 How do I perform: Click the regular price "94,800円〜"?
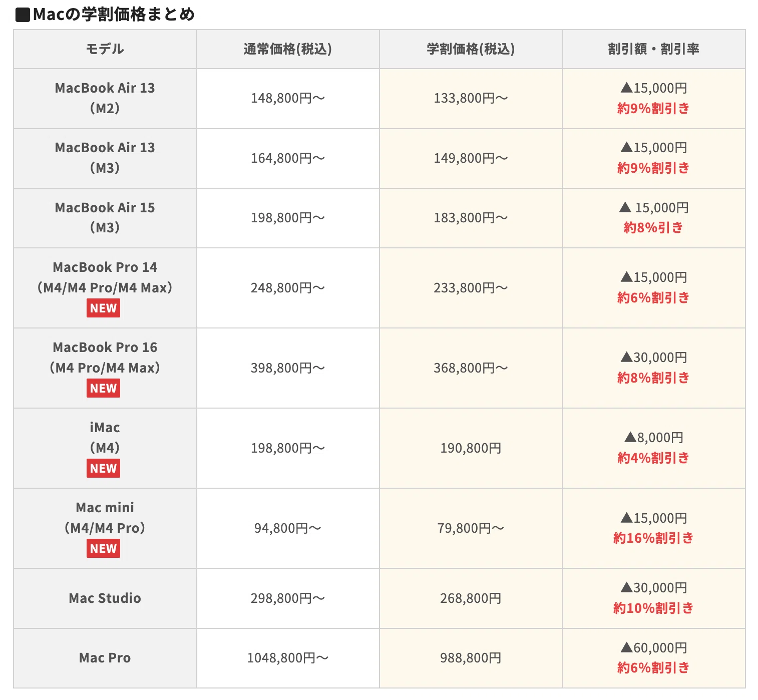click(x=288, y=528)
